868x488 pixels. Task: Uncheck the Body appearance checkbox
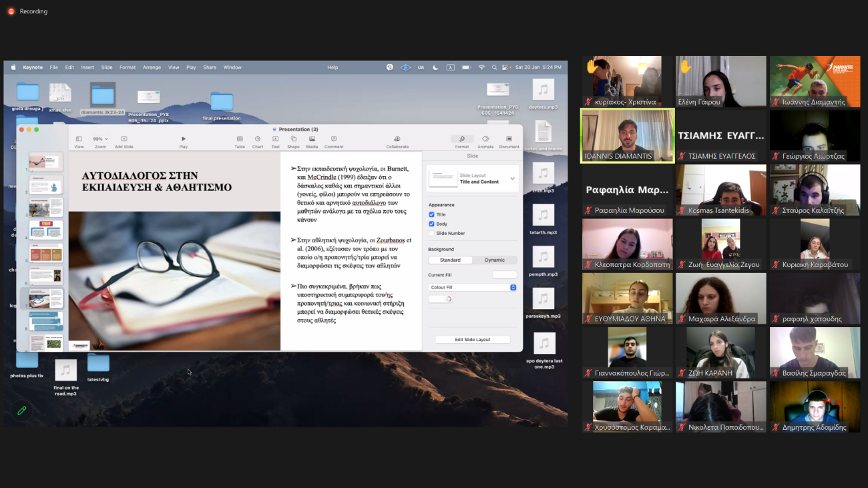tap(431, 224)
